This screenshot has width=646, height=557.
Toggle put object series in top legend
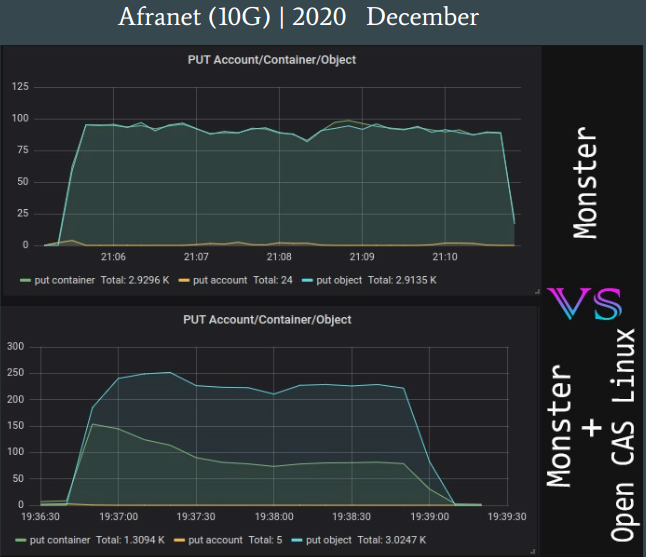click(339, 281)
